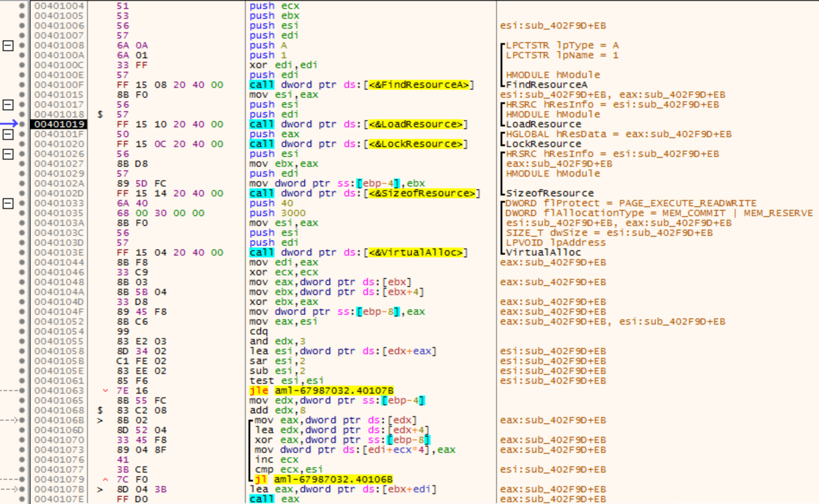
Task: Click the $ marker beside address 00401018
Action: coord(100,114)
